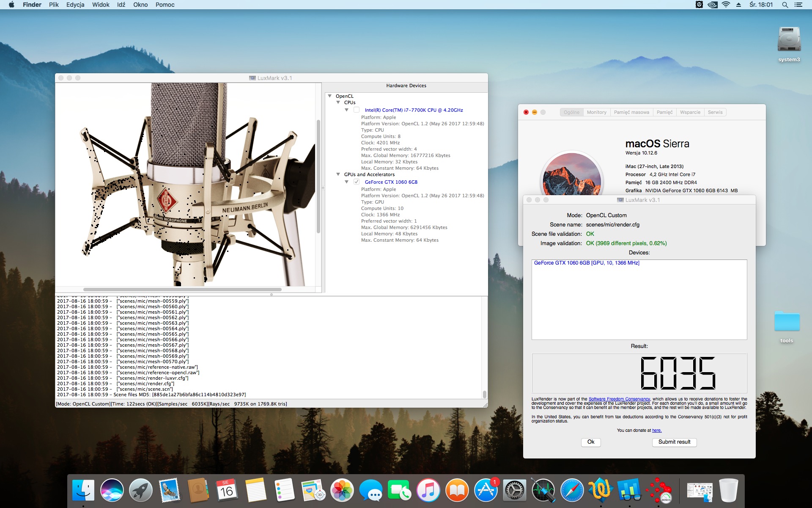
Task: Switch to the Monitory tab
Action: (x=596, y=112)
